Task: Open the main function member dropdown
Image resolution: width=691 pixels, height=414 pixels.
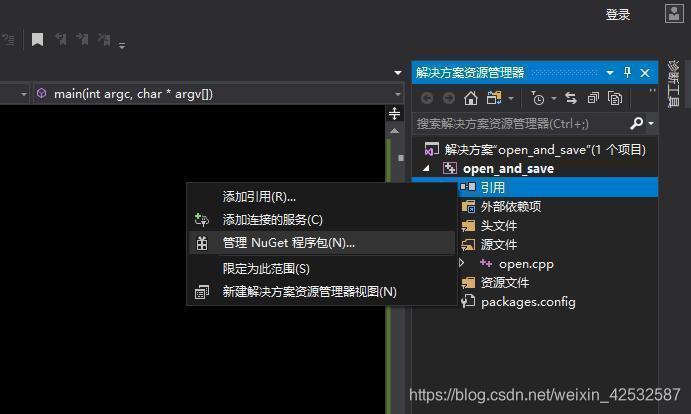Action: [398, 94]
